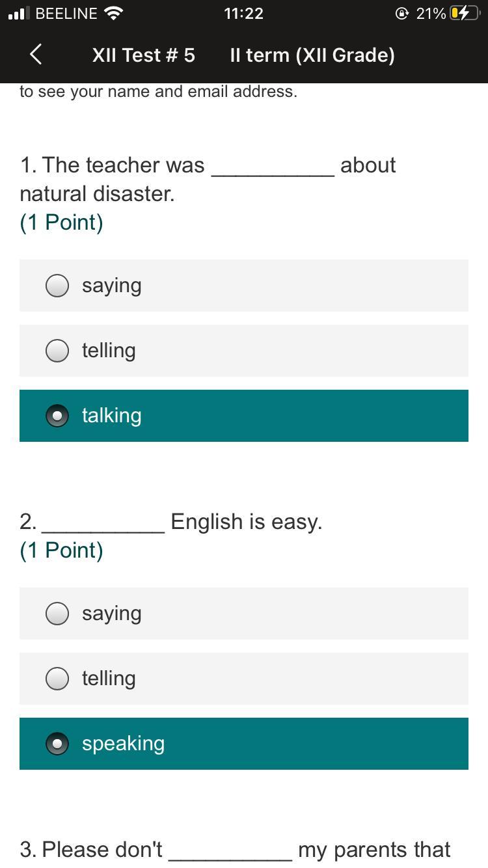Tap the battery charging icon
Viewport: 488px width, 868px height.
[x=465, y=14]
